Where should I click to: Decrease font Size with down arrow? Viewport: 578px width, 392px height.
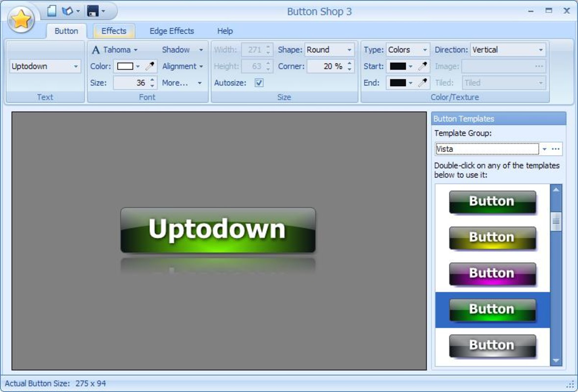click(152, 86)
